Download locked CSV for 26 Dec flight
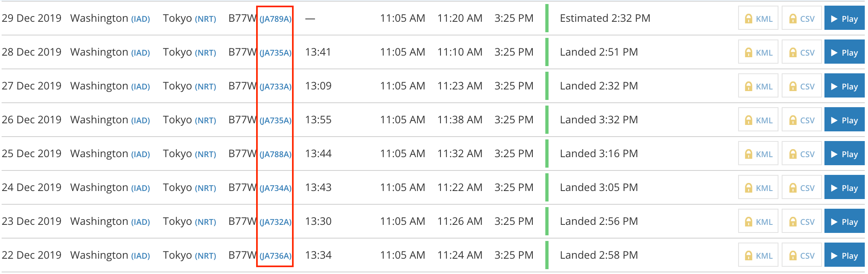 point(802,120)
